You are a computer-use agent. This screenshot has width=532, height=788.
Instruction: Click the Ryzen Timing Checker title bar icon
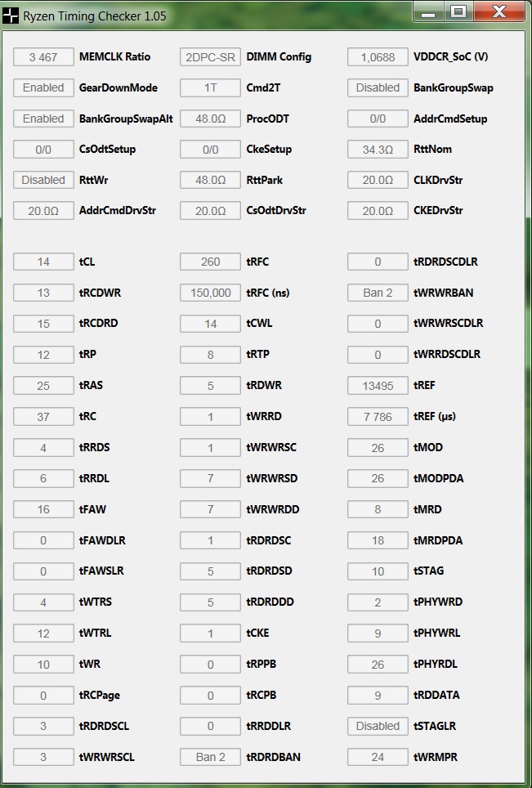coord(10,16)
